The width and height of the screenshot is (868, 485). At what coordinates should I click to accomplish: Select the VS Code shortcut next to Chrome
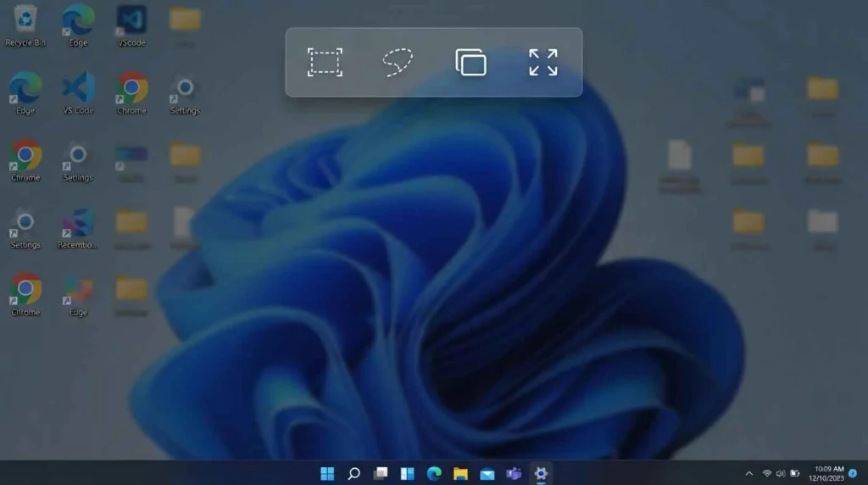click(x=78, y=93)
